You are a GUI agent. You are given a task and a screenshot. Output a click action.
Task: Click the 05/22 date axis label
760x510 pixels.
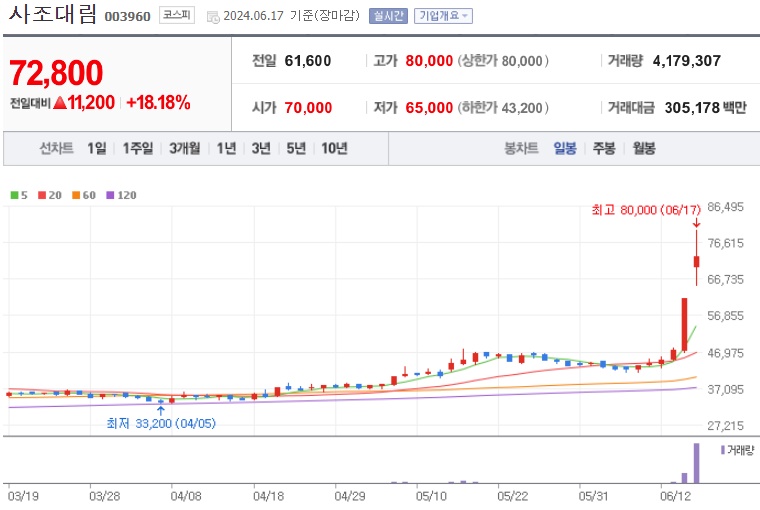pos(513,496)
